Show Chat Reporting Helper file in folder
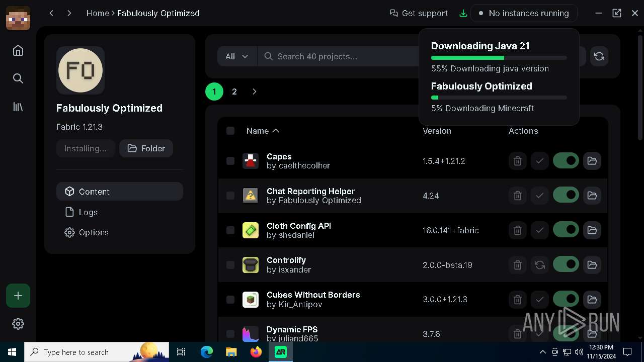The image size is (644, 362). (x=592, y=196)
